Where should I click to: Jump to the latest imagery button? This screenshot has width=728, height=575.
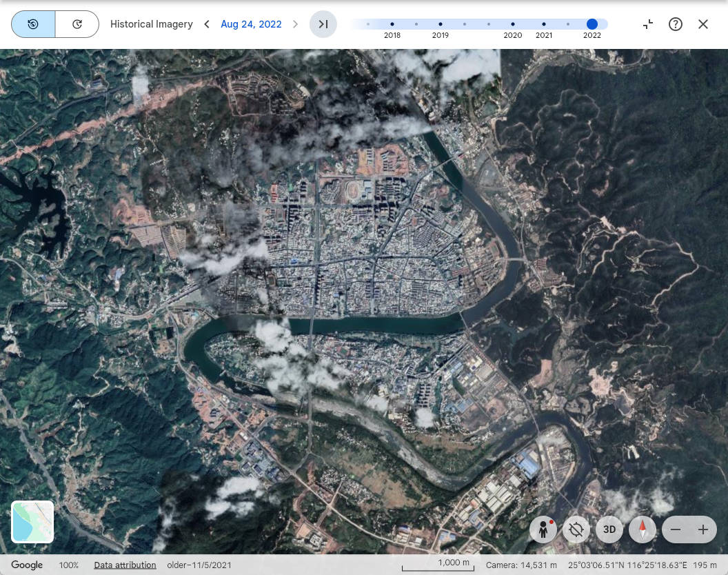(x=323, y=24)
